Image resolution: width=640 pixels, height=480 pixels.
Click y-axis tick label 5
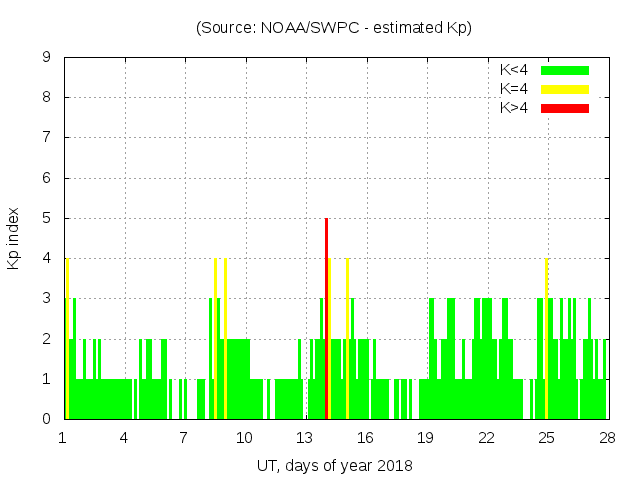pos(47,218)
